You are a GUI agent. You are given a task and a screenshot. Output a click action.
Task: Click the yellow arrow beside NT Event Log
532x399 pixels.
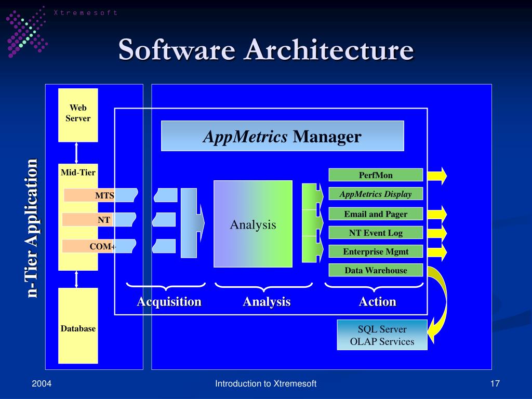pos(437,233)
